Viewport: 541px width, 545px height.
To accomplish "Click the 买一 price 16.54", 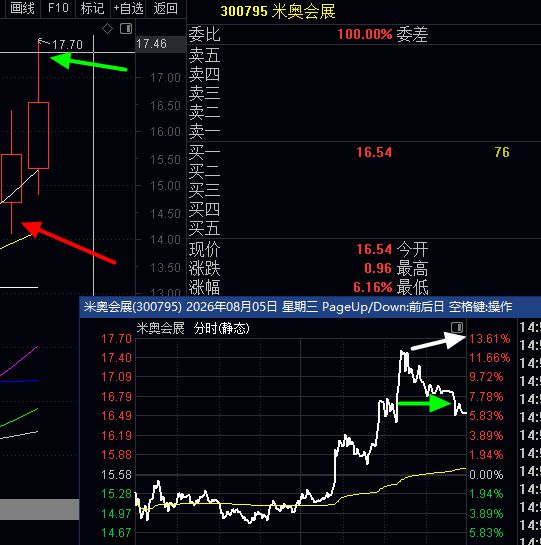I will tap(374, 152).
